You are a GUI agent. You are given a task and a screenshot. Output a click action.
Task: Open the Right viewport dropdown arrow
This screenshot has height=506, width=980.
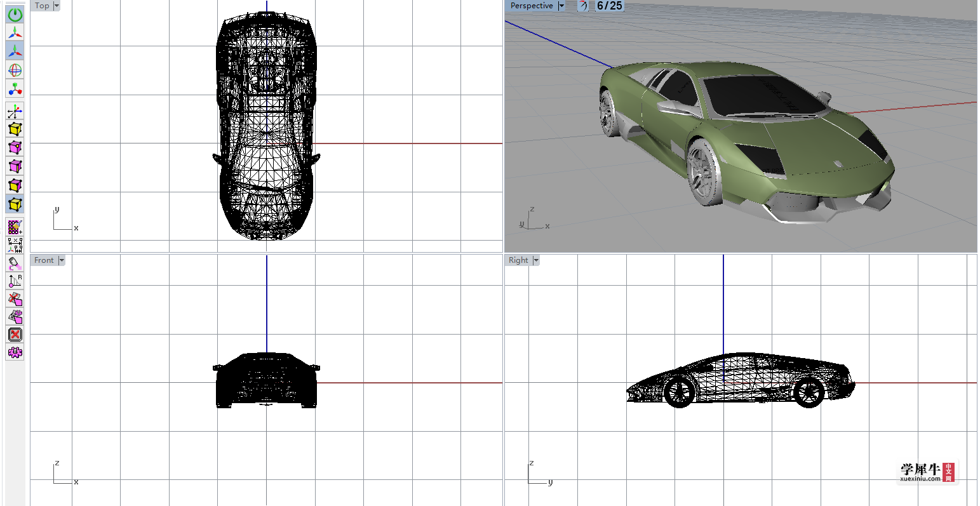click(536, 260)
